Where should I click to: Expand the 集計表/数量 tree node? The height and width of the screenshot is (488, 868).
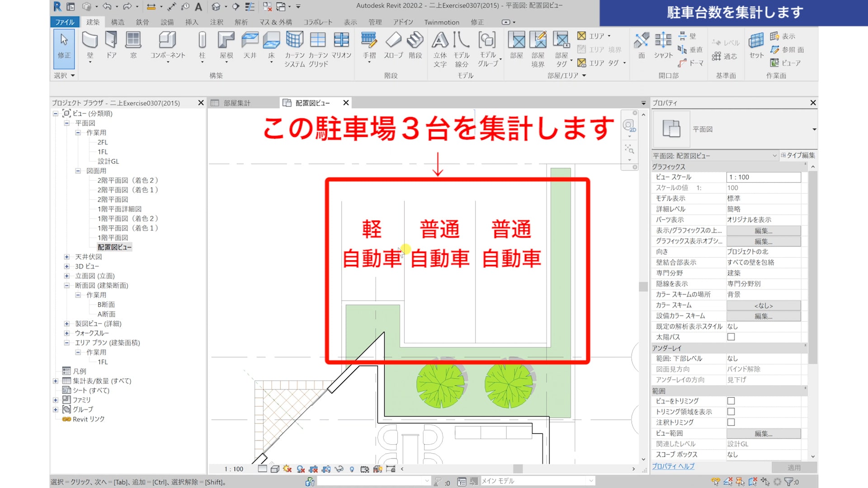point(55,381)
